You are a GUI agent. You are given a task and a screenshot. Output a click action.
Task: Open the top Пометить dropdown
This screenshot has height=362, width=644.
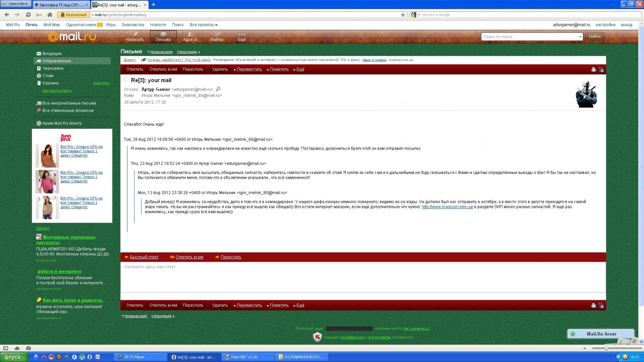click(278, 70)
